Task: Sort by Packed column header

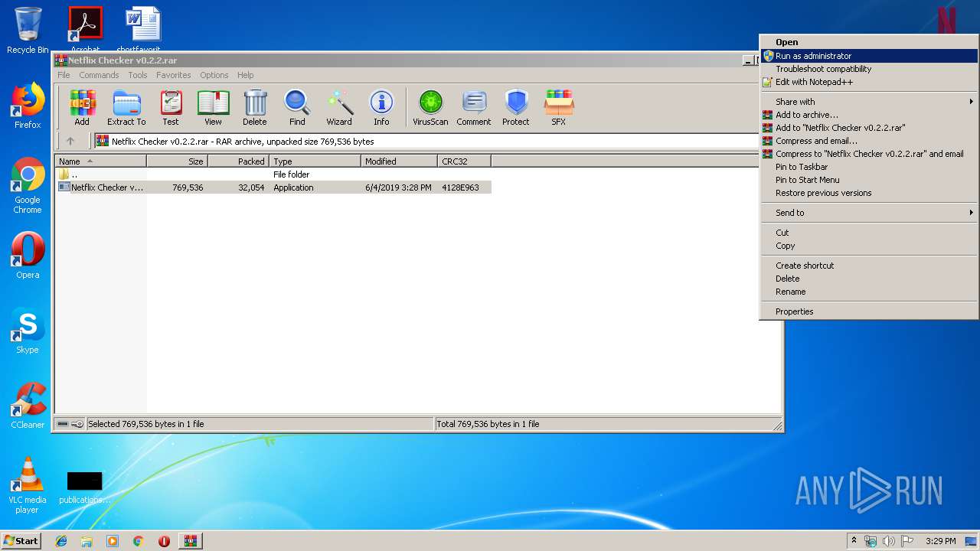Action: (x=238, y=161)
